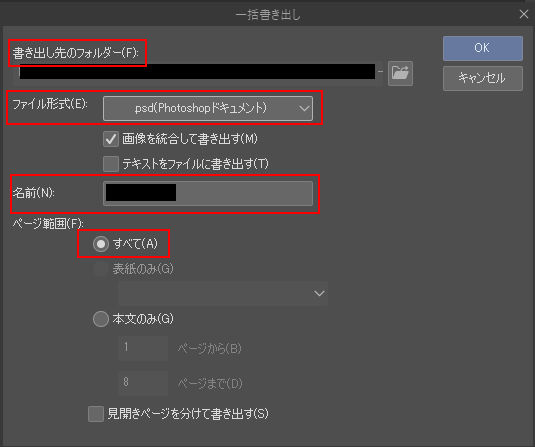535x447 pixels.
Task: Uncheck 画像を統合して書き出す checkbox
Action: point(111,139)
